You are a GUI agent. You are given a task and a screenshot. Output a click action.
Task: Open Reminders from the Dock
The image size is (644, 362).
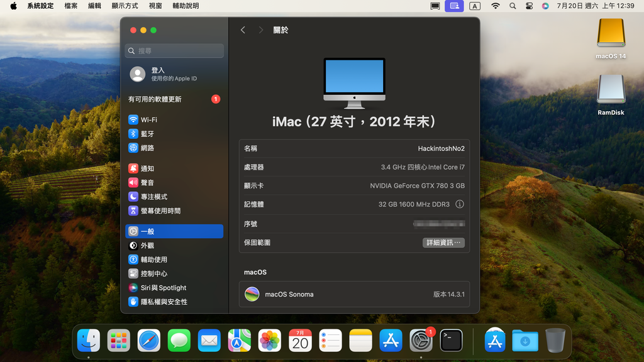[x=330, y=341]
